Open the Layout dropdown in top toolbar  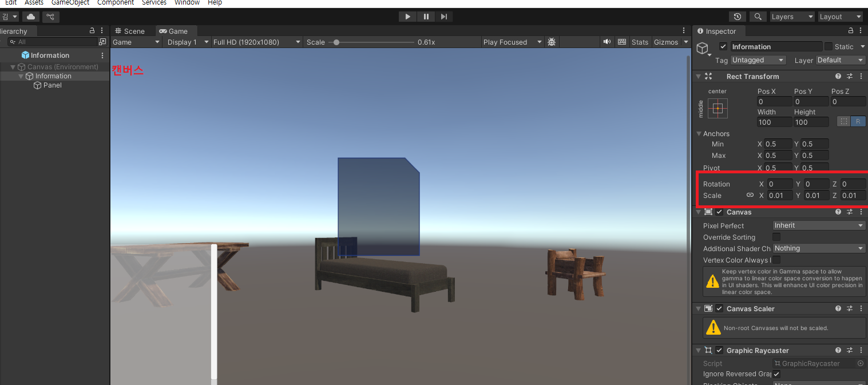coord(840,17)
